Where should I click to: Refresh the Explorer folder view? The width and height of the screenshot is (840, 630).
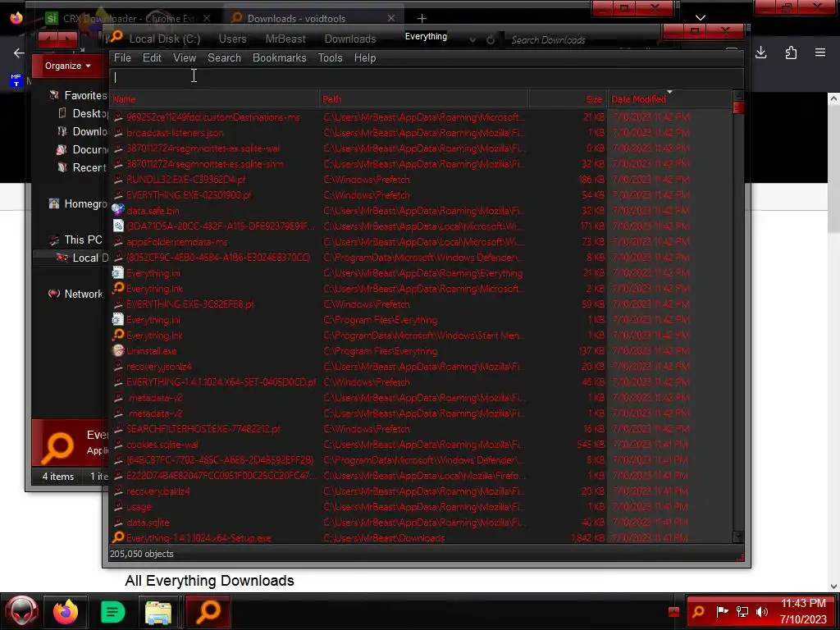click(x=491, y=40)
